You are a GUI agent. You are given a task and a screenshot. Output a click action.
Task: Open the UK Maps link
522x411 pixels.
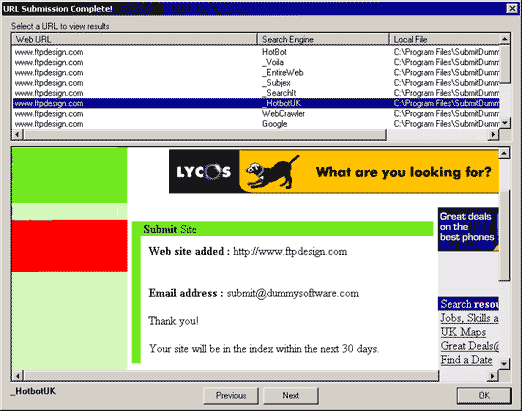coord(463,332)
